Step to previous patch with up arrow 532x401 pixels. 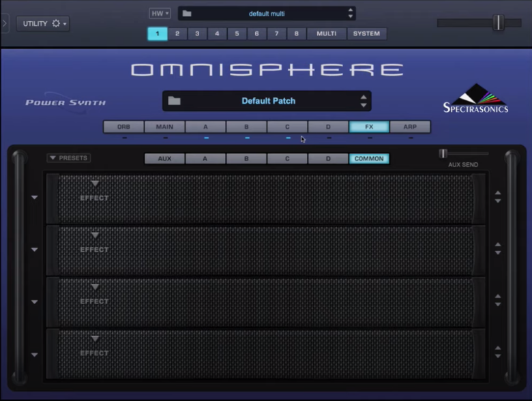coord(364,97)
